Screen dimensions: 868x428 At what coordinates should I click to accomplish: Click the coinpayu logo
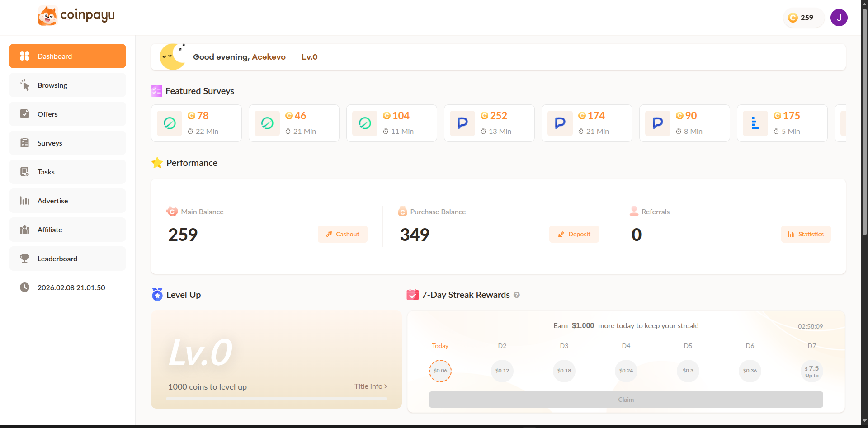[x=76, y=15]
